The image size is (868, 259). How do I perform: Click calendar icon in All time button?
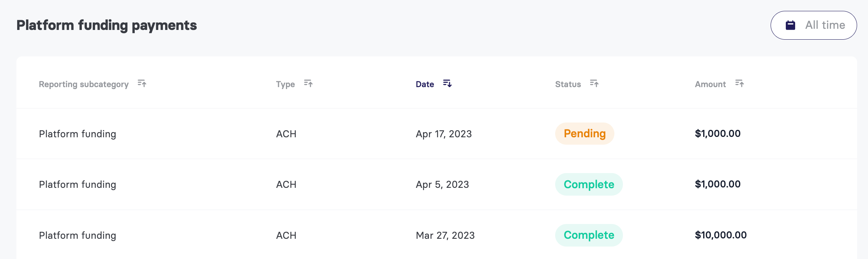(x=790, y=25)
